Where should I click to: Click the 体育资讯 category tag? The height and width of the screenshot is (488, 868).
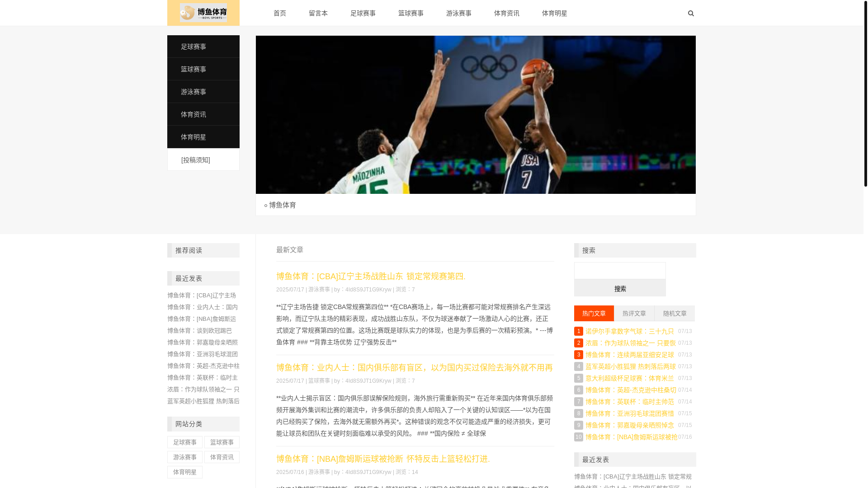coord(222,457)
